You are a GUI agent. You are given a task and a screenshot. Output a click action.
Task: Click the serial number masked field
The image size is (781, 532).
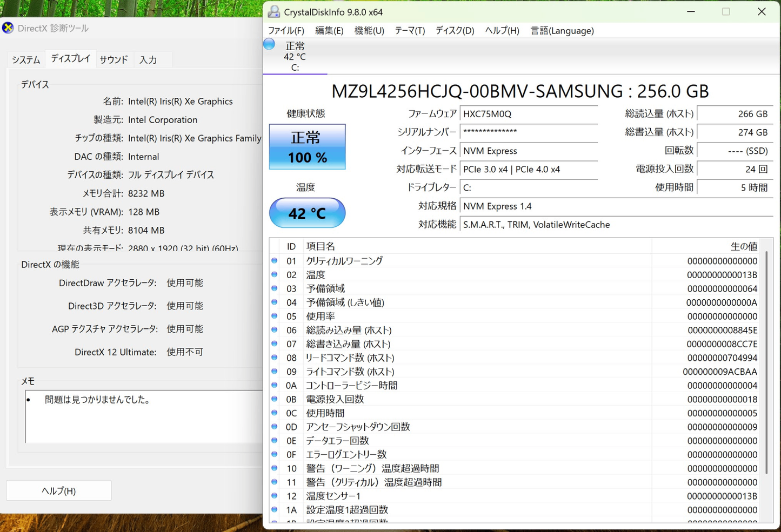click(x=529, y=132)
